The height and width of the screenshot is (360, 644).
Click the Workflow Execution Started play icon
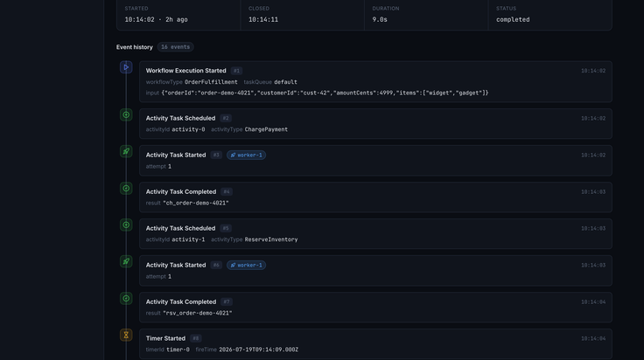click(x=126, y=67)
